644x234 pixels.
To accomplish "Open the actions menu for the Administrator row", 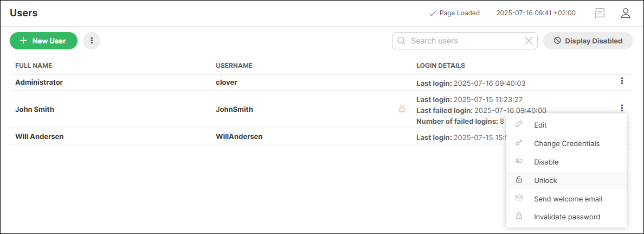I will coord(622,81).
